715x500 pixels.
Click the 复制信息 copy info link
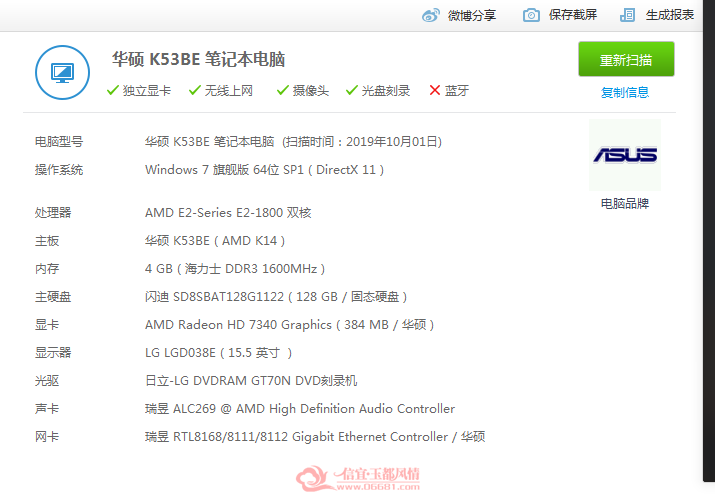(x=625, y=93)
